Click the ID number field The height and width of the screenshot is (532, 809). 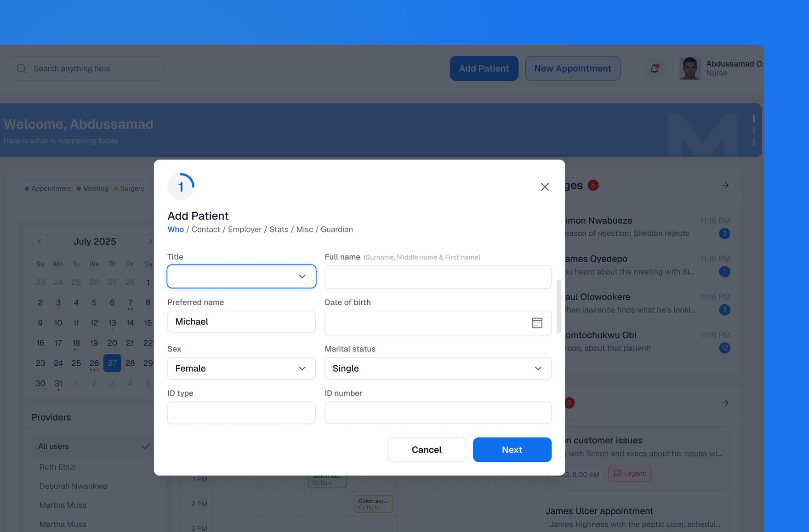(438, 413)
